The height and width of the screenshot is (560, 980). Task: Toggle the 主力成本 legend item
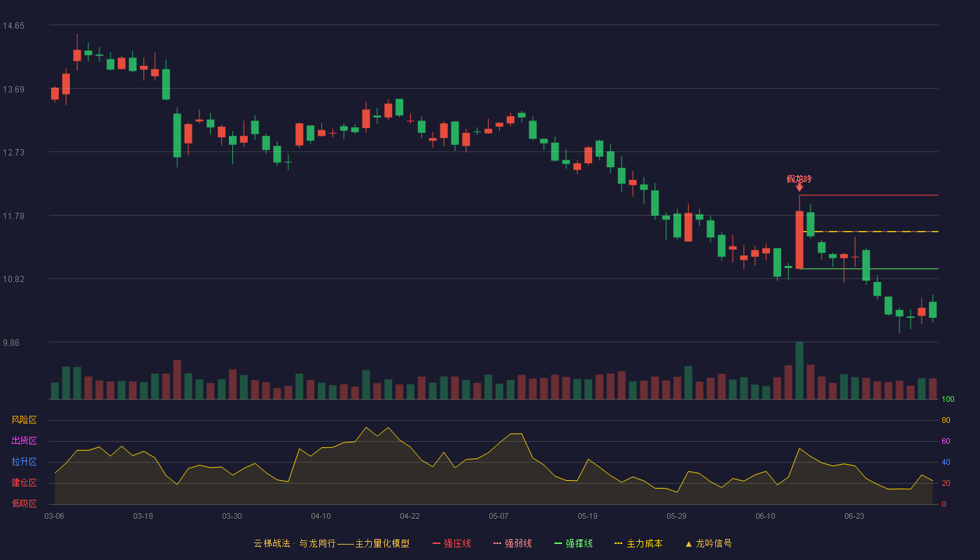point(638,543)
